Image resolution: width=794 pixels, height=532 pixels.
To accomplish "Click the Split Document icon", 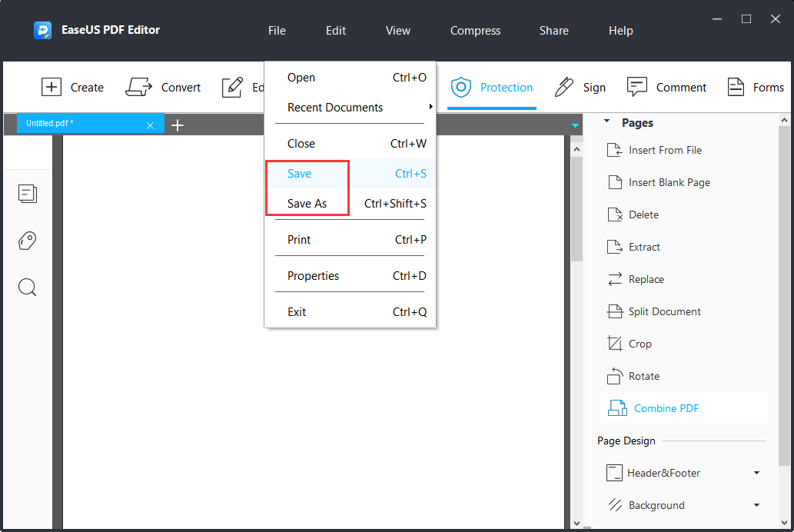I will 615,311.
